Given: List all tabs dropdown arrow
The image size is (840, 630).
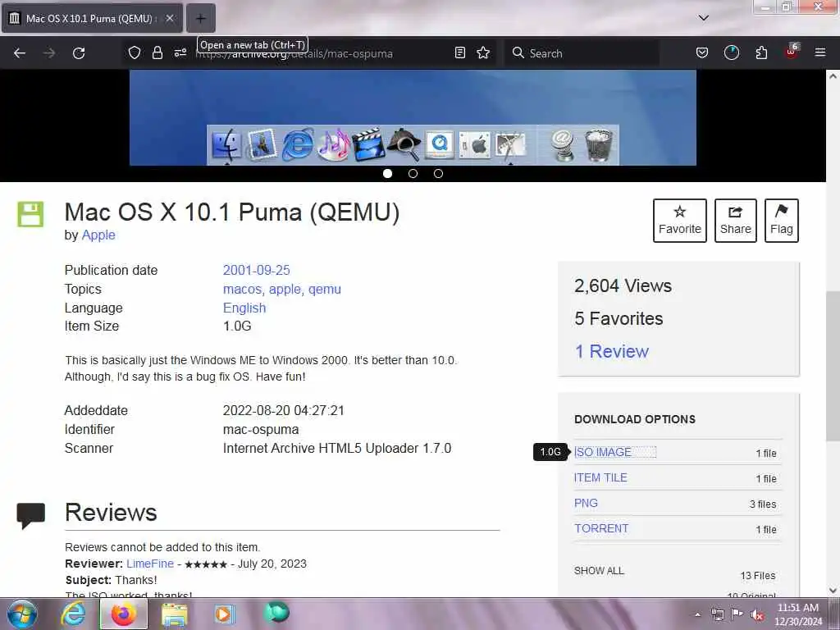Looking at the screenshot, I should click(x=703, y=18).
